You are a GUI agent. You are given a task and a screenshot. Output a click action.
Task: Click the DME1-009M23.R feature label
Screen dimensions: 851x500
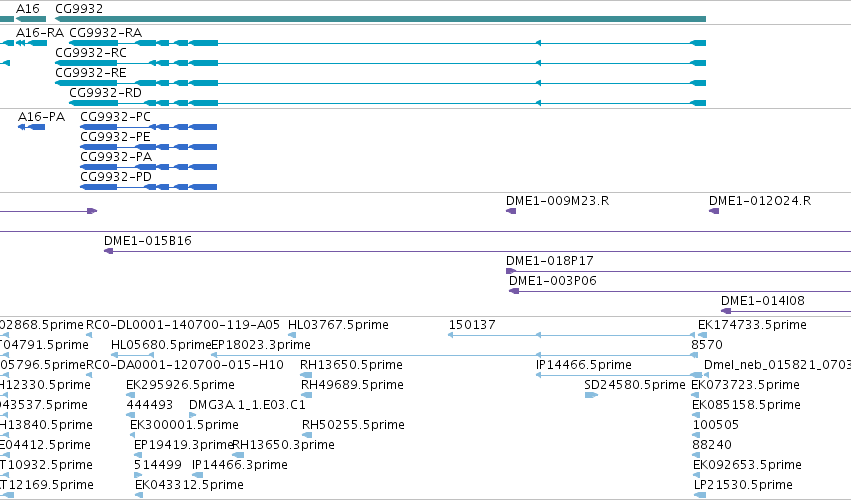pos(557,201)
